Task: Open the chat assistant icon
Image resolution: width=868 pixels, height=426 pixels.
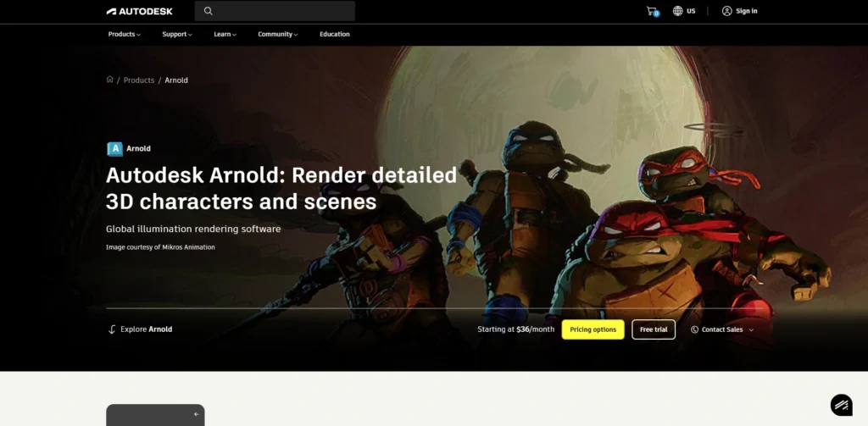Action: coord(842,405)
